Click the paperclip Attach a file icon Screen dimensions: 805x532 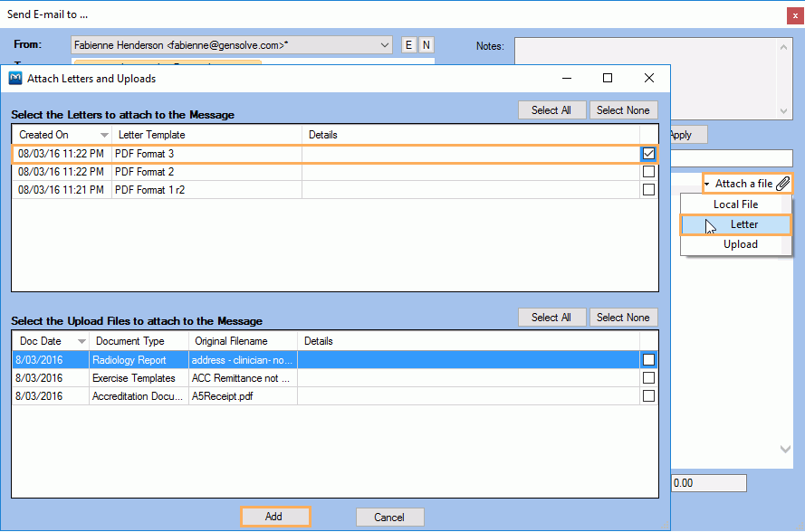pos(782,183)
